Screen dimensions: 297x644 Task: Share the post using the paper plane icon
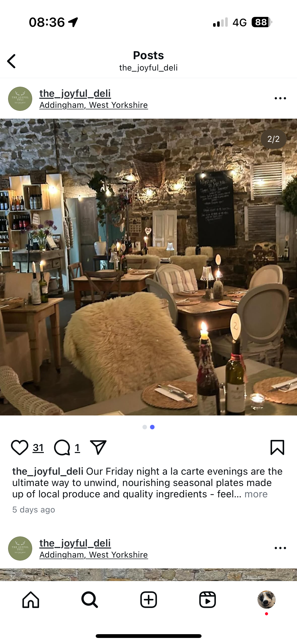pos(98,447)
